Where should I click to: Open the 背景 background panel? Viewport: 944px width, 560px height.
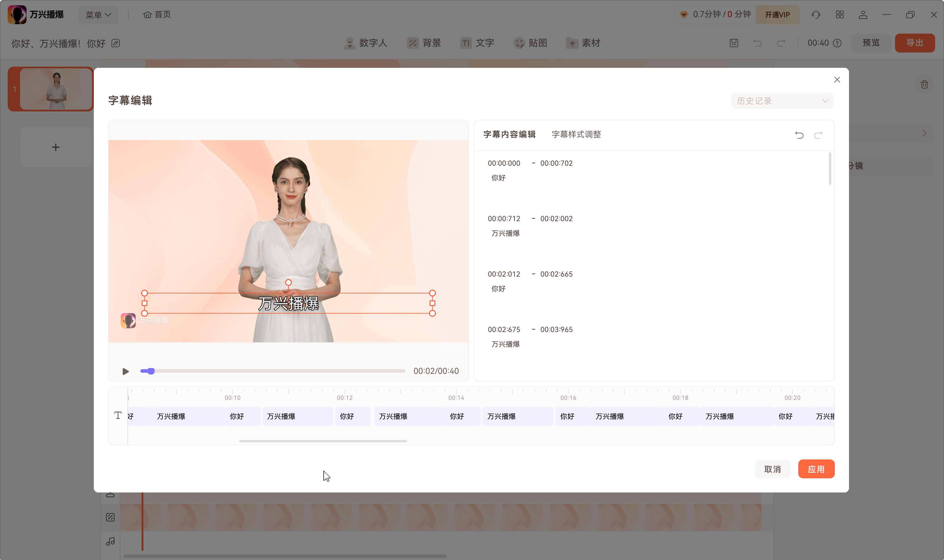tap(424, 43)
